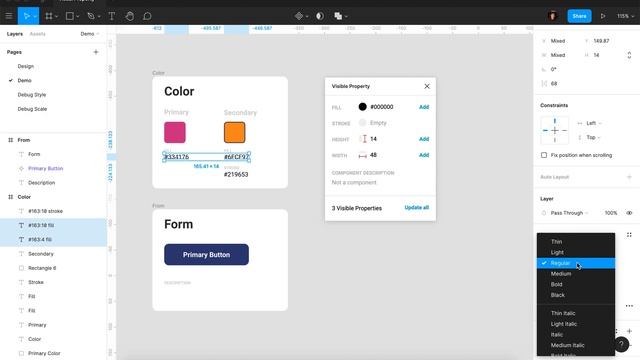Click the pink Primary color swatch

[x=175, y=132]
